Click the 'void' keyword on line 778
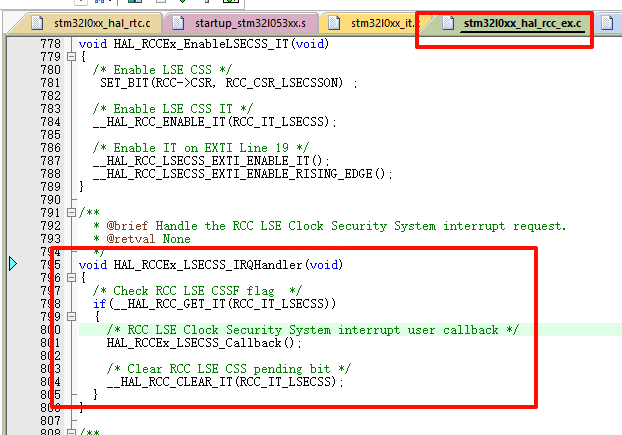This screenshot has width=622, height=435. tap(93, 44)
